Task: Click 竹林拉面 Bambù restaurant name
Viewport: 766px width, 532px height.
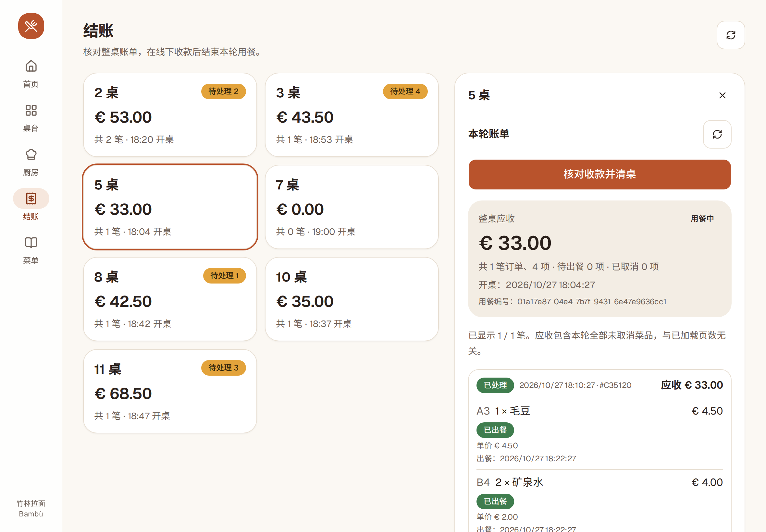Action: tap(31, 509)
